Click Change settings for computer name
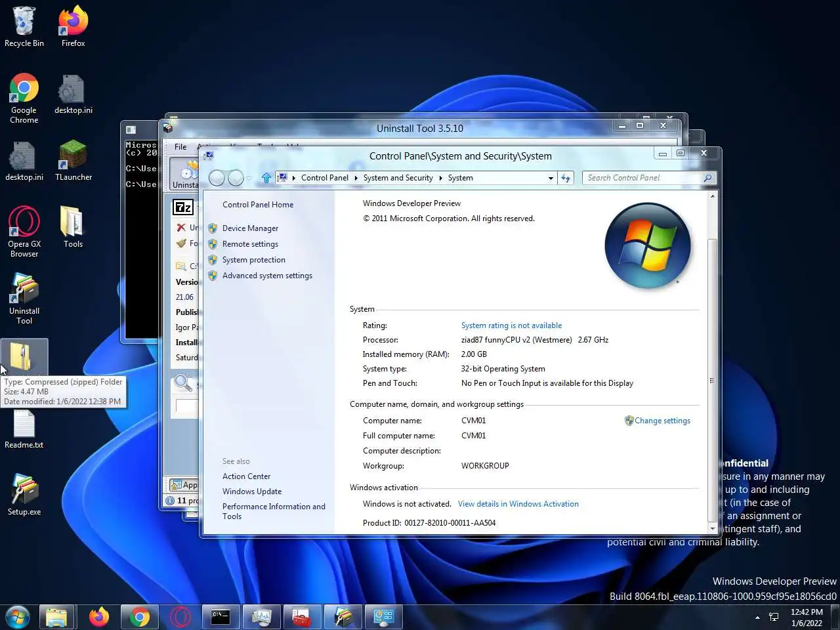The image size is (840, 630). point(662,421)
